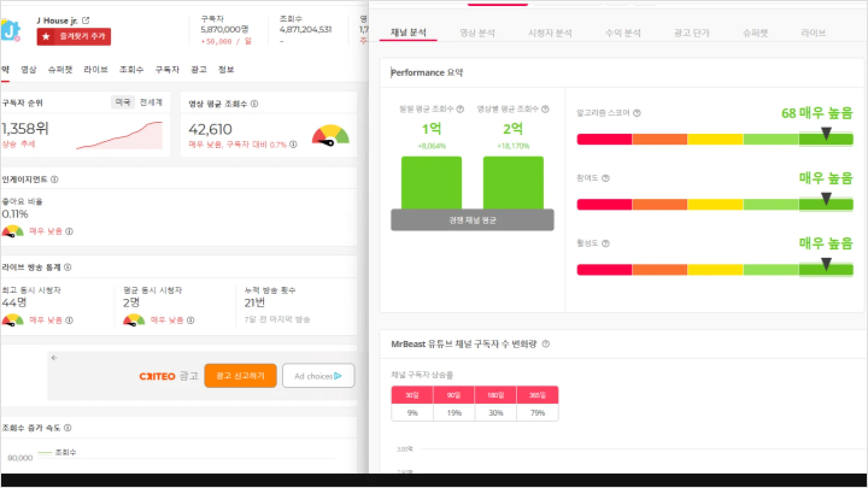Select the 90일 growth period cell
This screenshot has width=868, height=488.
[x=454, y=395]
